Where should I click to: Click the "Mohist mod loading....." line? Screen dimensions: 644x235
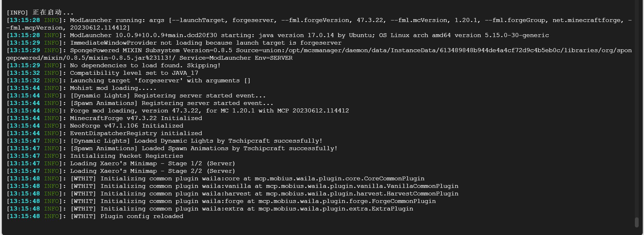[113, 88]
